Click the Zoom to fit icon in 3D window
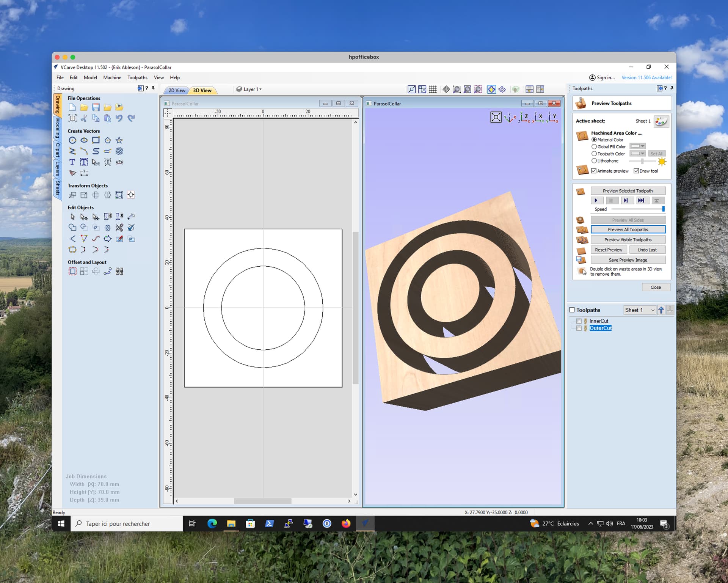The height and width of the screenshot is (583, 728). point(496,117)
